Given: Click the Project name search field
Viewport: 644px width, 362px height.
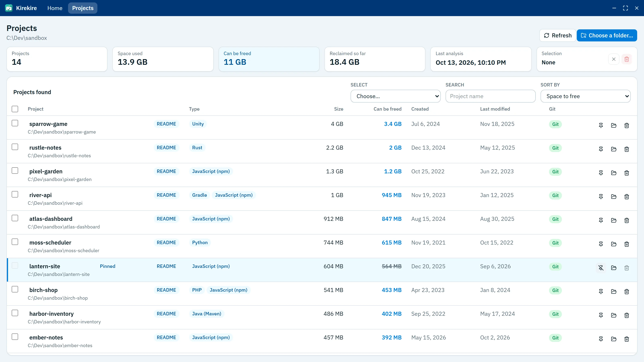Looking at the screenshot, I should pyautogui.click(x=490, y=96).
